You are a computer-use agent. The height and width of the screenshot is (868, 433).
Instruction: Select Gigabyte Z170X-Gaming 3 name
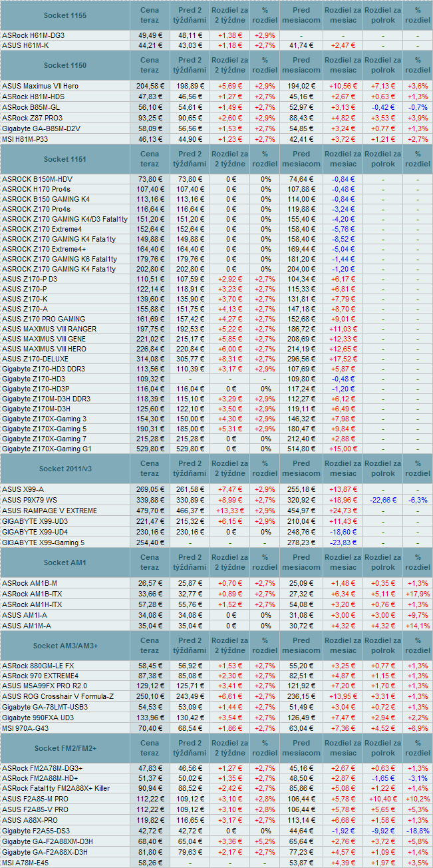44,419
